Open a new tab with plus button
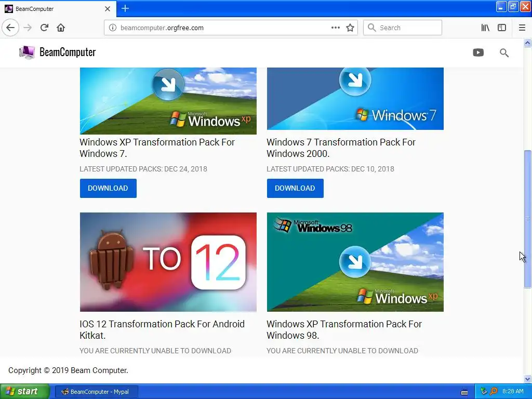The height and width of the screenshot is (399, 532). click(x=125, y=8)
